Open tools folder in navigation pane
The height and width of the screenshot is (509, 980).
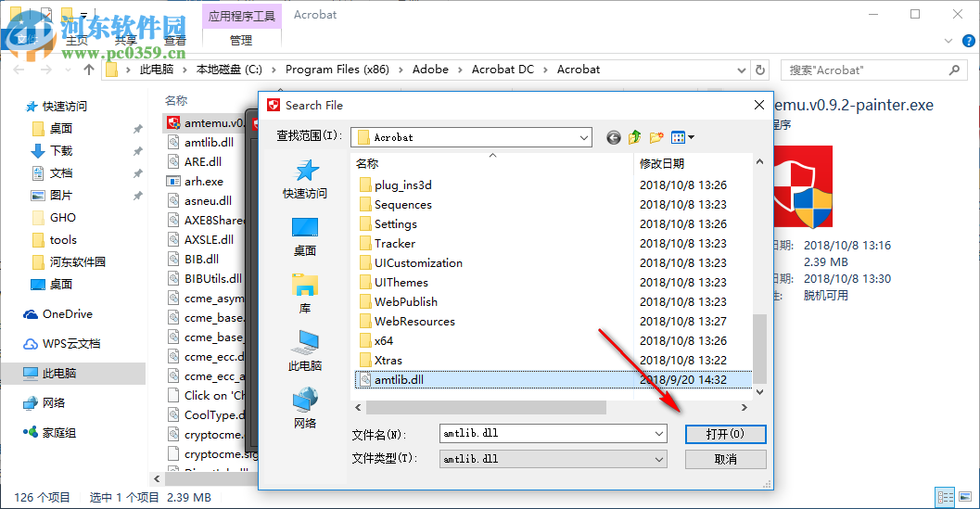pyautogui.click(x=54, y=239)
